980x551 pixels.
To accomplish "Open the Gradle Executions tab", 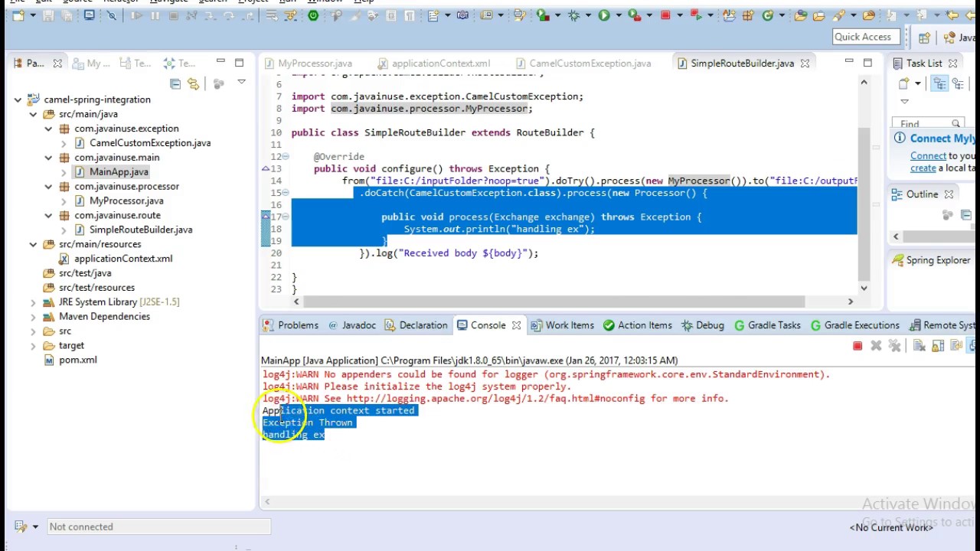I will 854,325.
